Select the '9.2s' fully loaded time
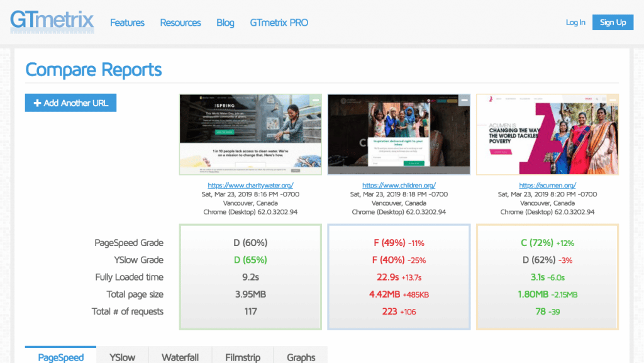Image resolution: width=644 pixels, height=363 pixels. (250, 277)
